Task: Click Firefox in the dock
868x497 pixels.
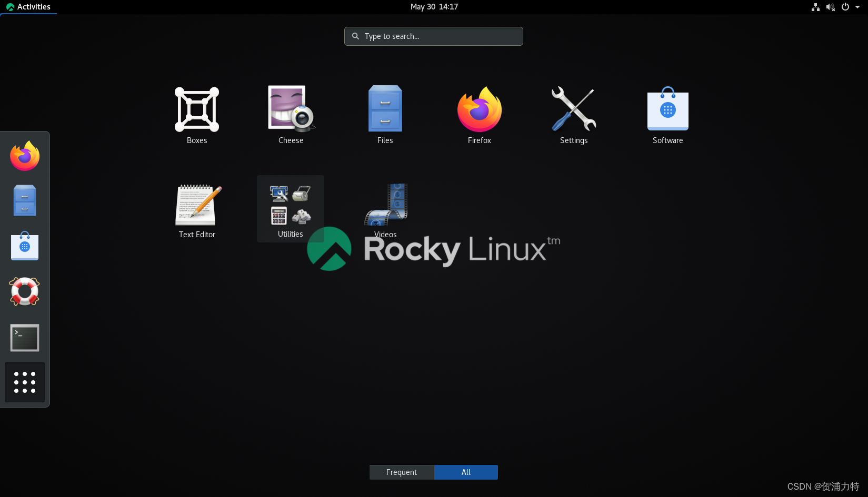Action: point(25,156)
